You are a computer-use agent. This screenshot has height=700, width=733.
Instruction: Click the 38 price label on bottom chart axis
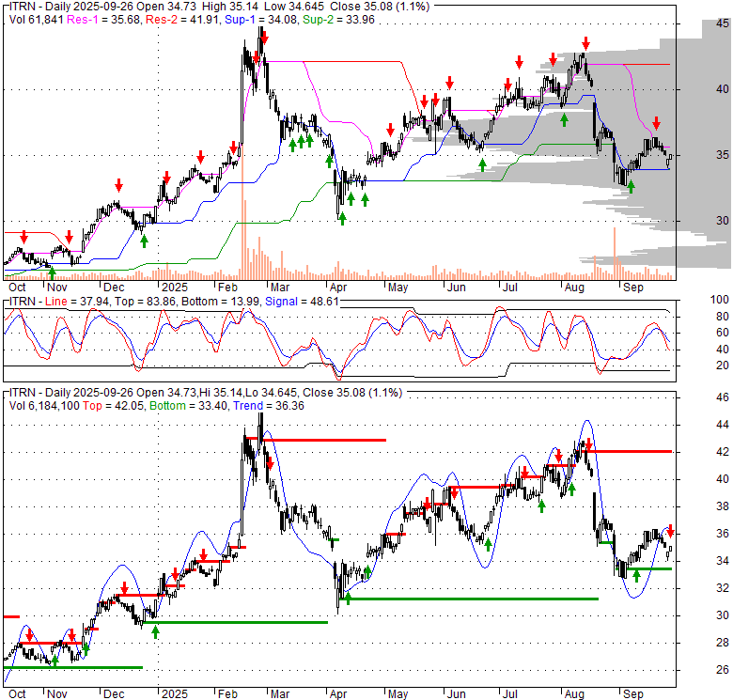723,506
